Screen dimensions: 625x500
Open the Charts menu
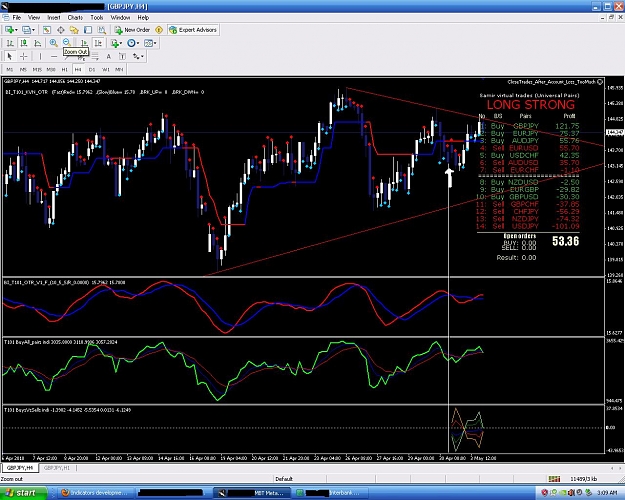(x=75, y=18)
